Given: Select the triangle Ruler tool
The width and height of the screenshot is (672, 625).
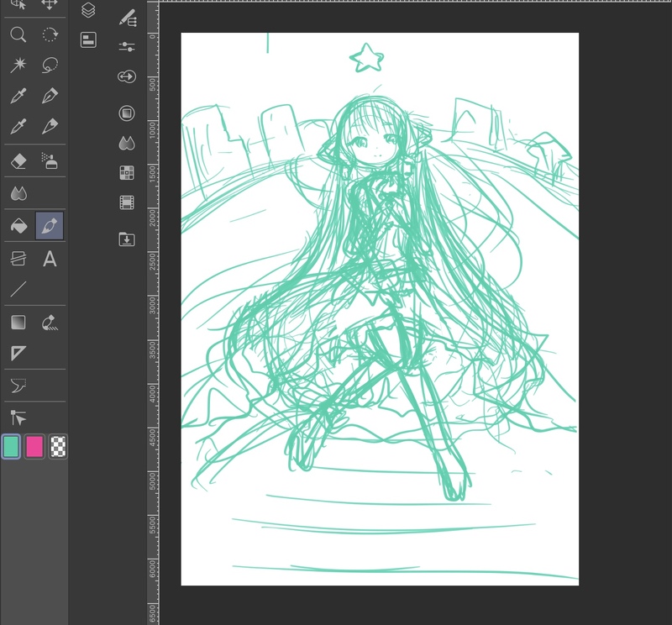Looking at the screenshot, I should click(18, 353).
